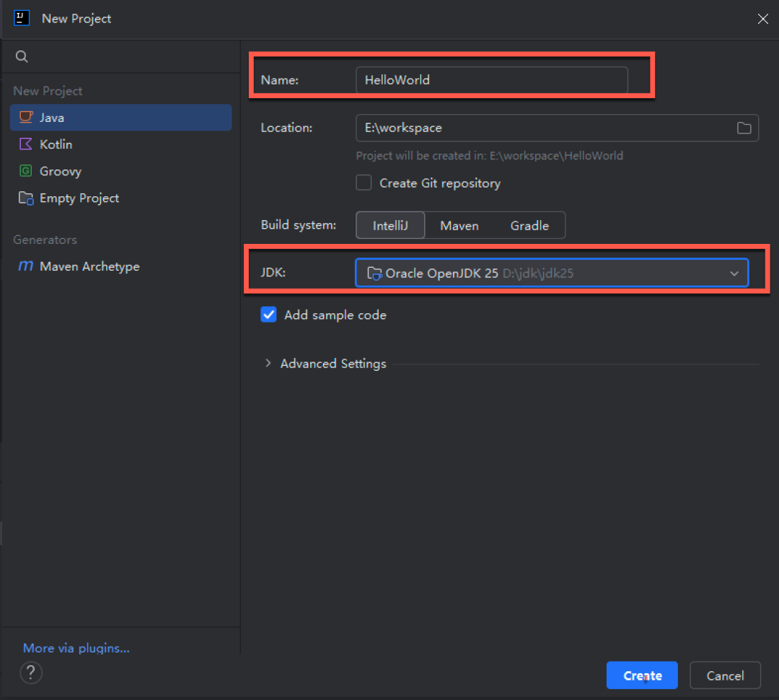779x700 pixels.
Task: Click the project type search field
Action: coord(120,56)
